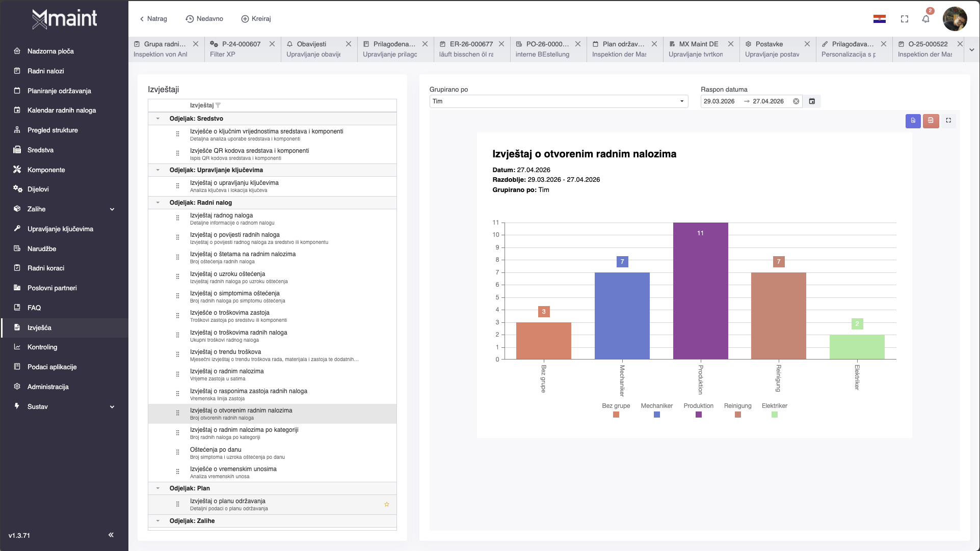This screenshot has height=551, width=980.
Task: Toggle favorite star on Izvještaj o planu održavanja
Action: coord(386,504)
